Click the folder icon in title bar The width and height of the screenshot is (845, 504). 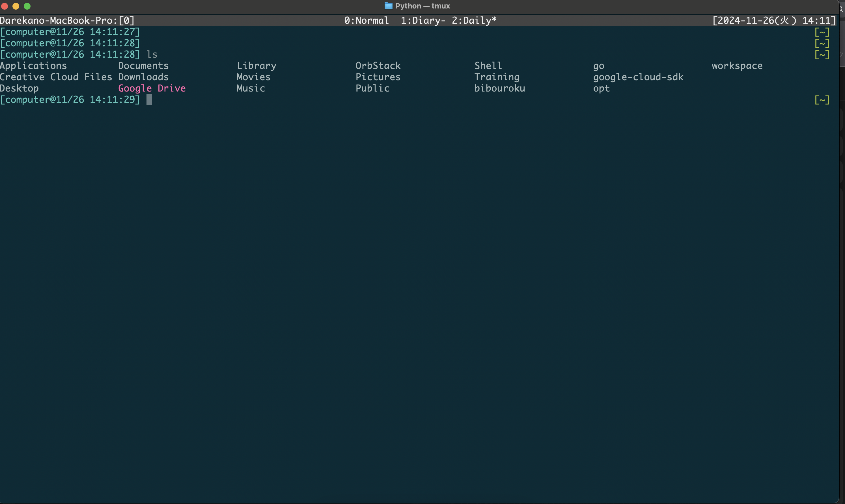tap(388, 6)
